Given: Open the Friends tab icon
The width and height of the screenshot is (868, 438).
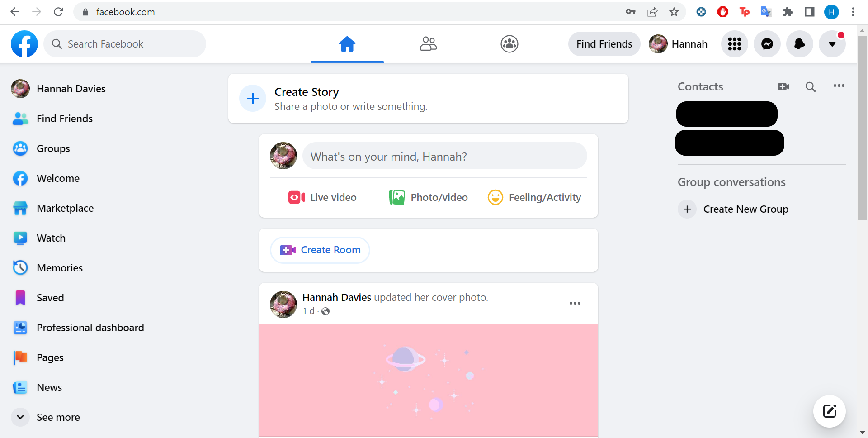Looking at the screenshot, I should [x=428, y=44].
